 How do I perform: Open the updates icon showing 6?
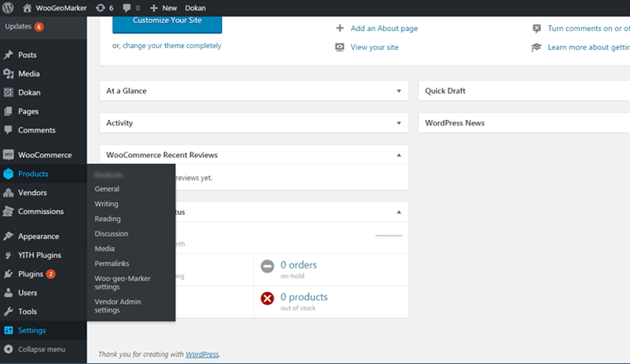pyautogui.click(x=100, y=8)
